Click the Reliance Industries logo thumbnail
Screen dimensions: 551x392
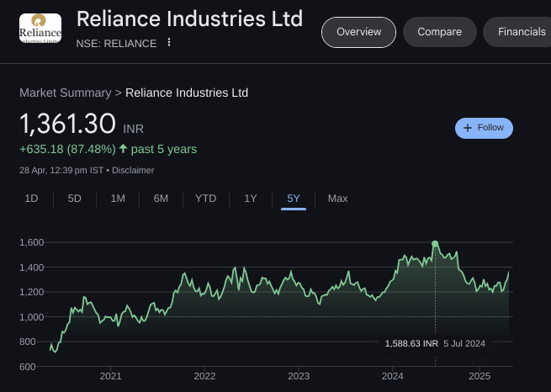click(40, 28)
